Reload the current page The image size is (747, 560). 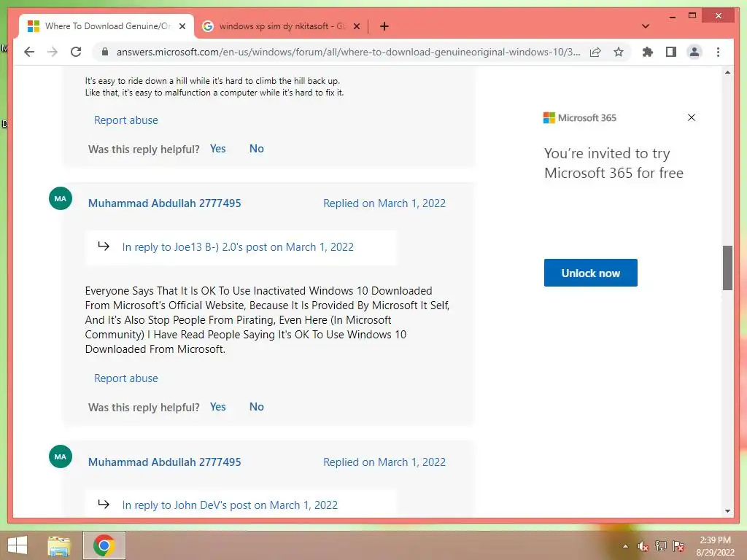click(x=76, y=52)
